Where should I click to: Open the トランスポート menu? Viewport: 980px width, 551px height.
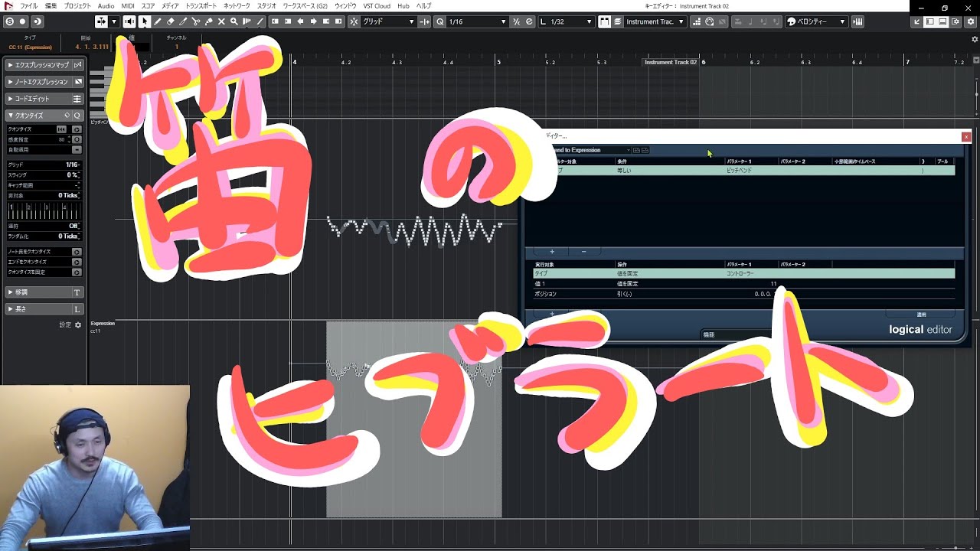pos(201,6)
